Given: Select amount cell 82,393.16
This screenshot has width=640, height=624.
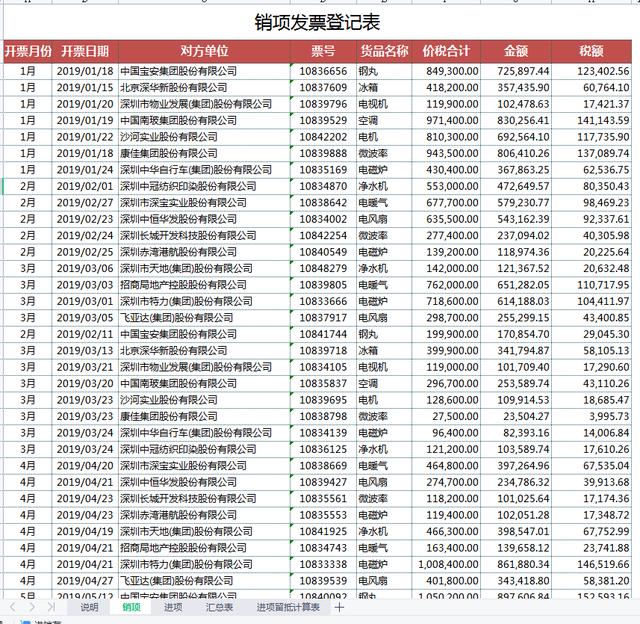Looking at the screenshot, I should coord(516,433).
